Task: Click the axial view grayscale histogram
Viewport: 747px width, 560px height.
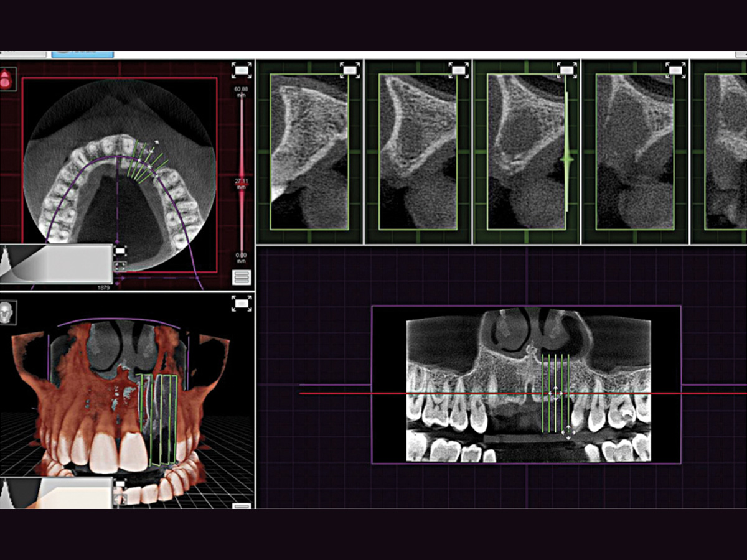Action: (x=56, y=264)
